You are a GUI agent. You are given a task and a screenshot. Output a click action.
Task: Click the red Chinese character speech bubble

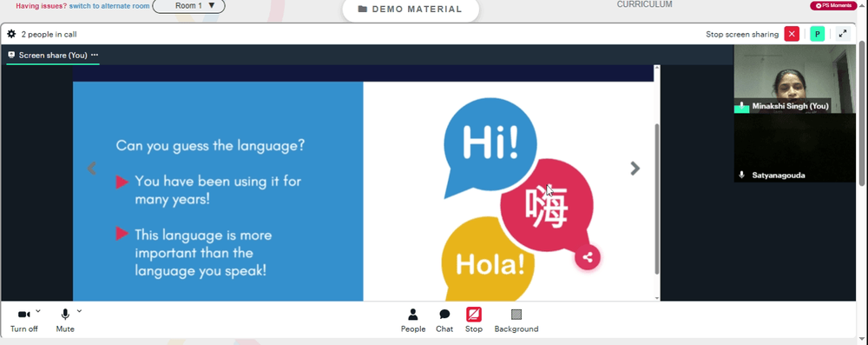pos(547,206)
